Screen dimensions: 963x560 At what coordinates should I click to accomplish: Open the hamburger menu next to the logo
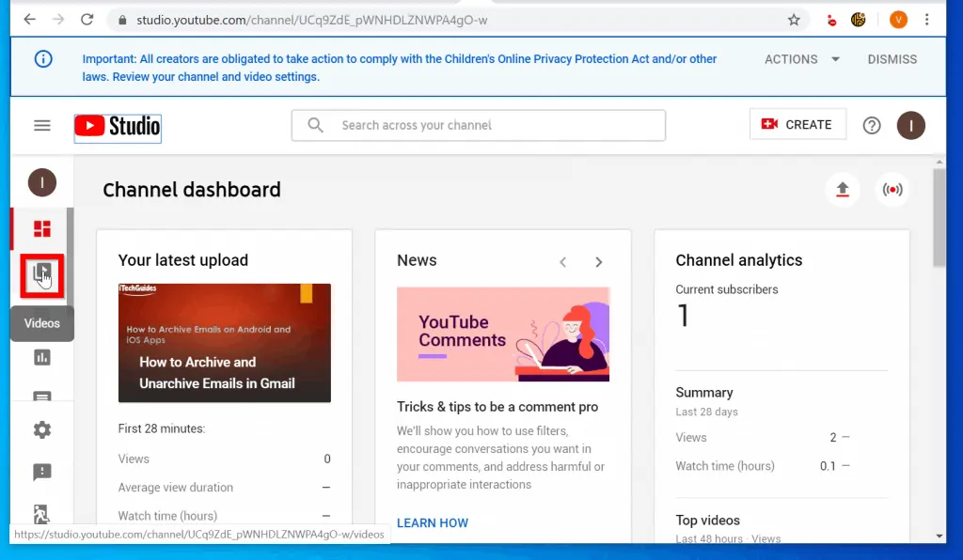point(41,124)
